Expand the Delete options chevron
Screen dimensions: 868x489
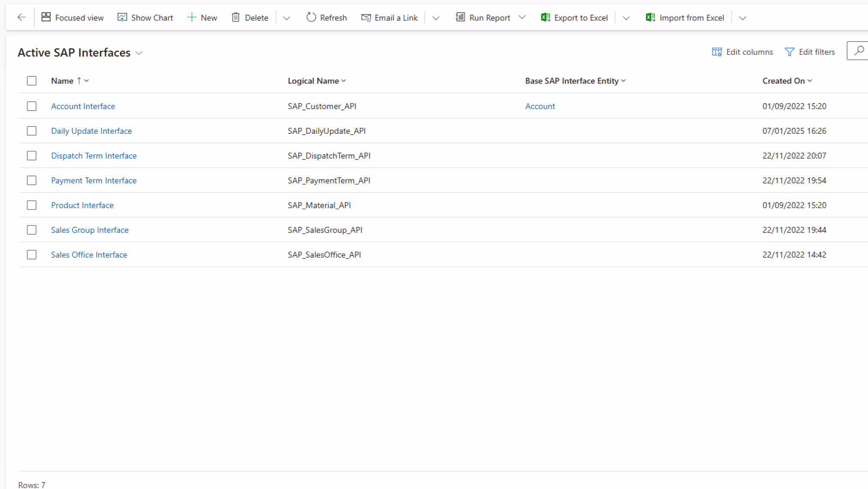click(287, 18)
